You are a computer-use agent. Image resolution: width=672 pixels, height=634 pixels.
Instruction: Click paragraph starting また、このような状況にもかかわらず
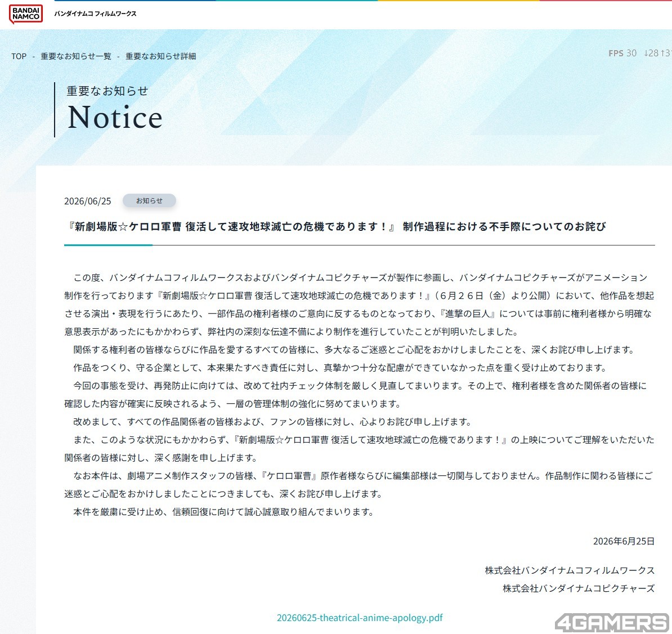pos(360,449)
